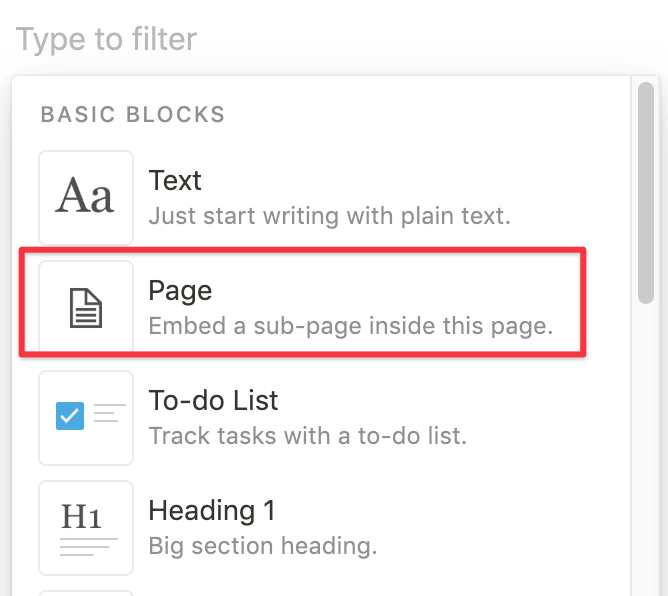Image resolution: width=668 pixels, height=596 pixels.
Task: Select the Text block "Aa" icon
Action: pyautogui.click(x=86, y=197)
